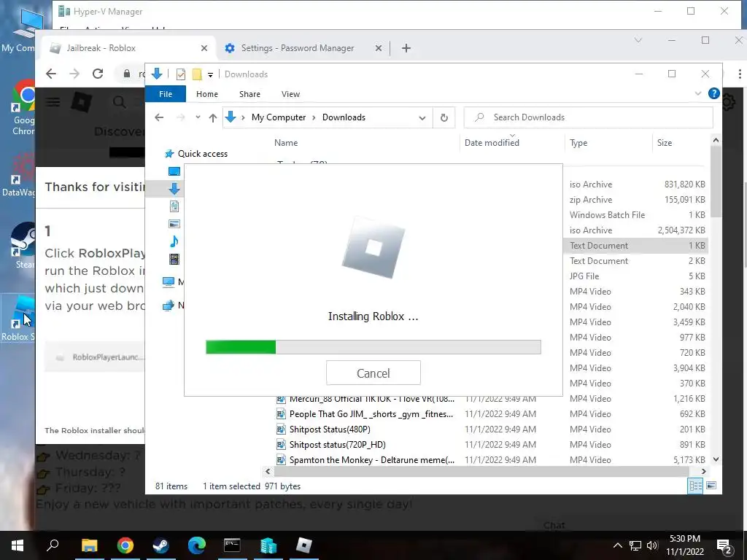Click Properties icon in quick access toolbar
Viewport: 747px width, 560px height.
[181, 74]
